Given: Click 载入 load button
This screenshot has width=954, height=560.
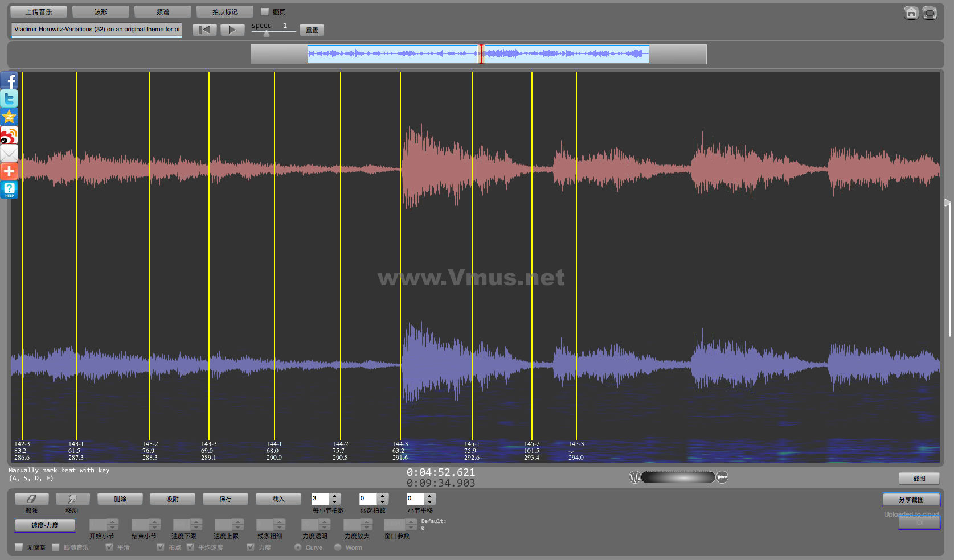Looking at the screenshot, I should click(x=279, y=499).
